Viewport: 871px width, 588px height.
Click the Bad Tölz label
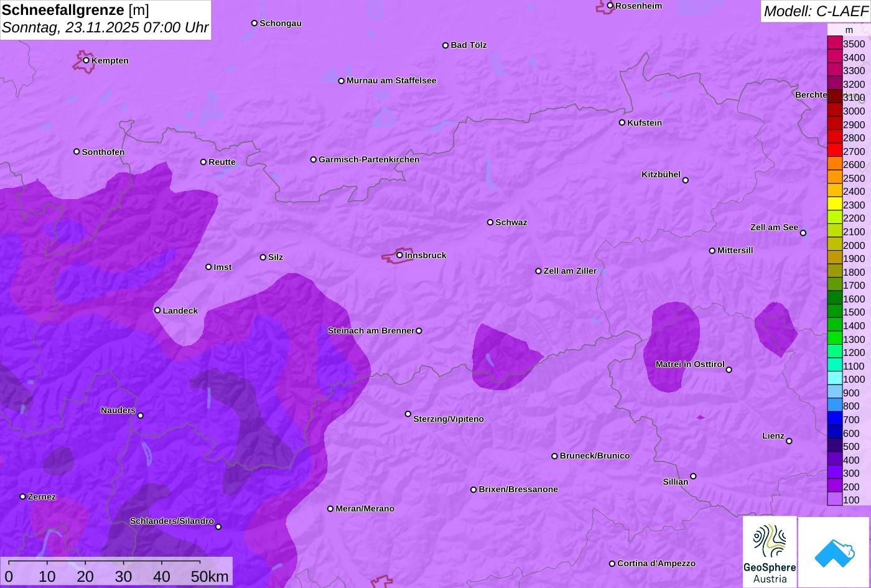tap(468, 45)
